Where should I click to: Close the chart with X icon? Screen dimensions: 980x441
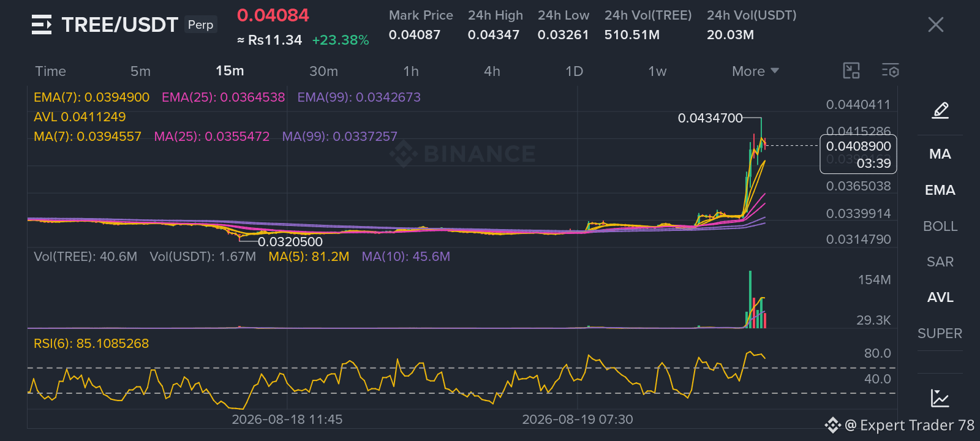tap(935, 24)
